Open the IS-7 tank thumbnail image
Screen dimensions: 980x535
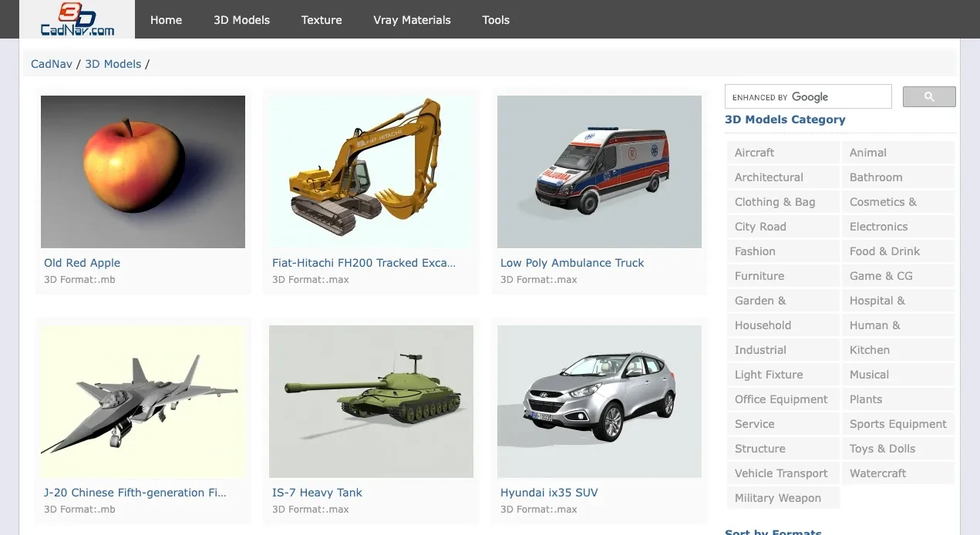(x=371, y=402)
